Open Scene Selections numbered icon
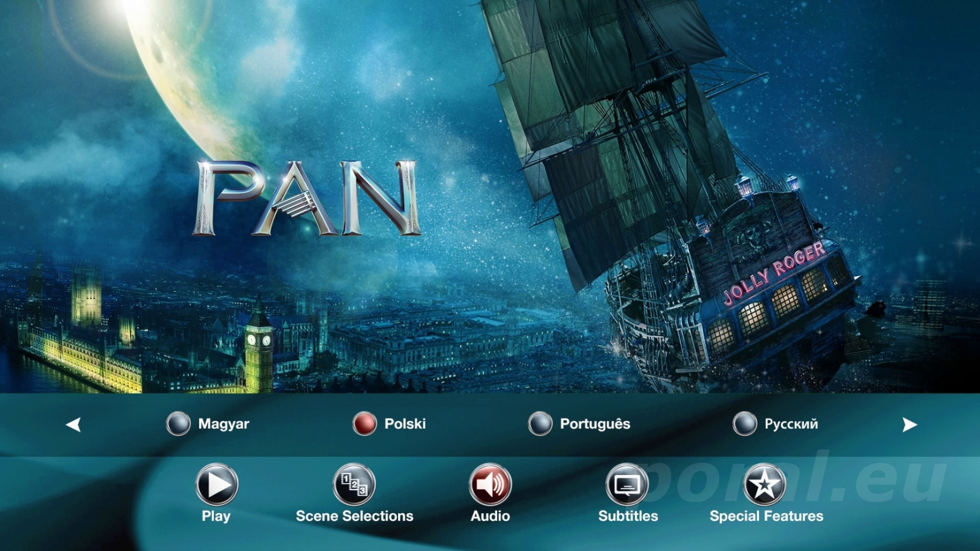 click(x=354, y=484)
